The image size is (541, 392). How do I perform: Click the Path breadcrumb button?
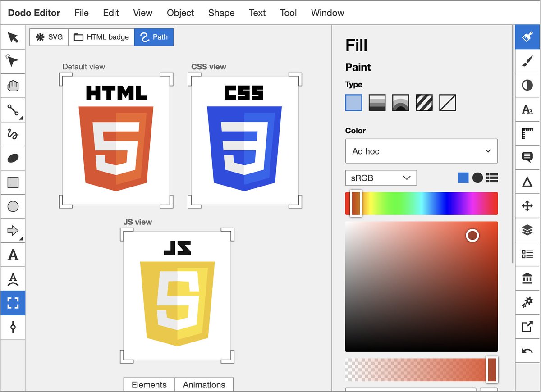pyautogui.click(x=154, y=37)
